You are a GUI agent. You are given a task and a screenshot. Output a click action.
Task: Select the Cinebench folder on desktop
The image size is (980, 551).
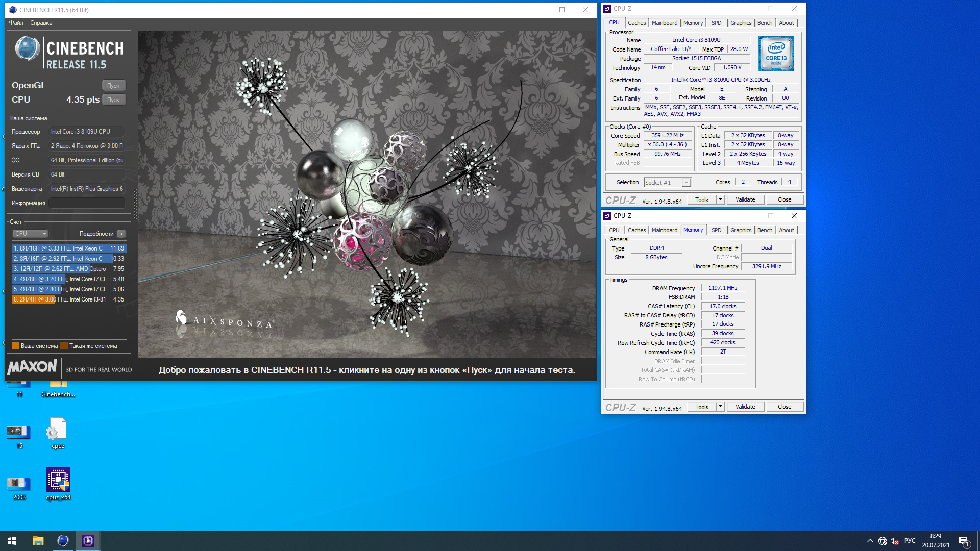pos(58,390)
